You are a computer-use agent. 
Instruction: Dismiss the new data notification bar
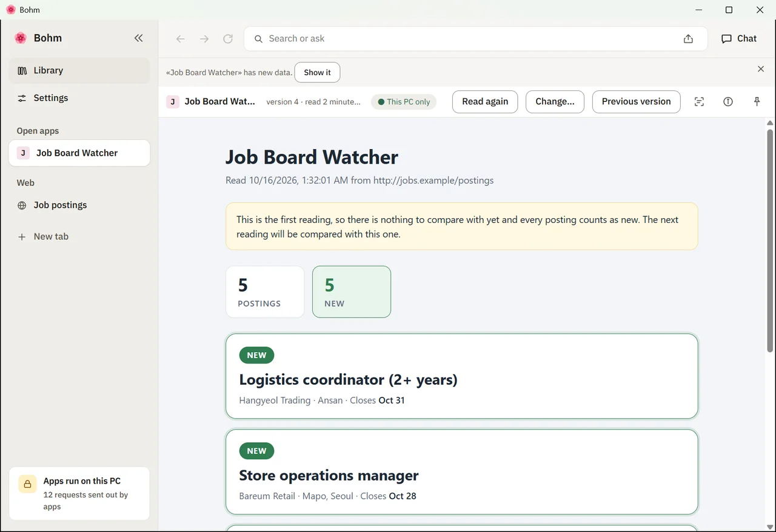pos(761,69)
